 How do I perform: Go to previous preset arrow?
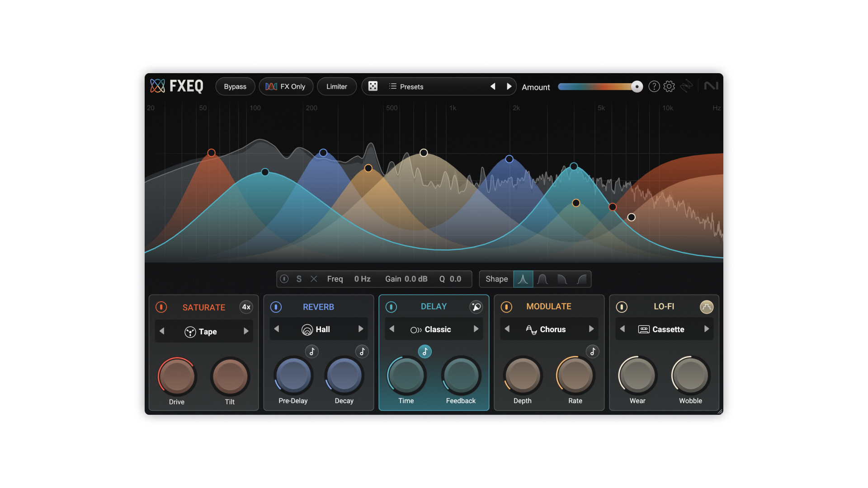click(493, 86)
